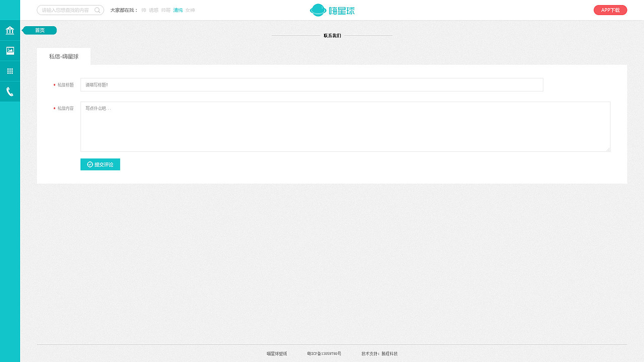Click the 私信内容 field label
The height and width of the screenshot is (362, 644).
[x=65, y=108]
